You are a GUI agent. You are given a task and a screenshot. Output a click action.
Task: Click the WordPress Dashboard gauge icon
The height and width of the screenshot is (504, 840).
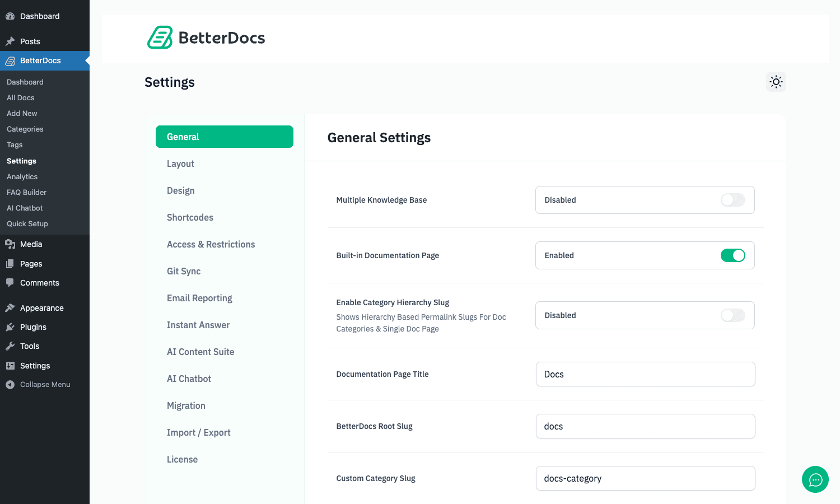(10, 16)
